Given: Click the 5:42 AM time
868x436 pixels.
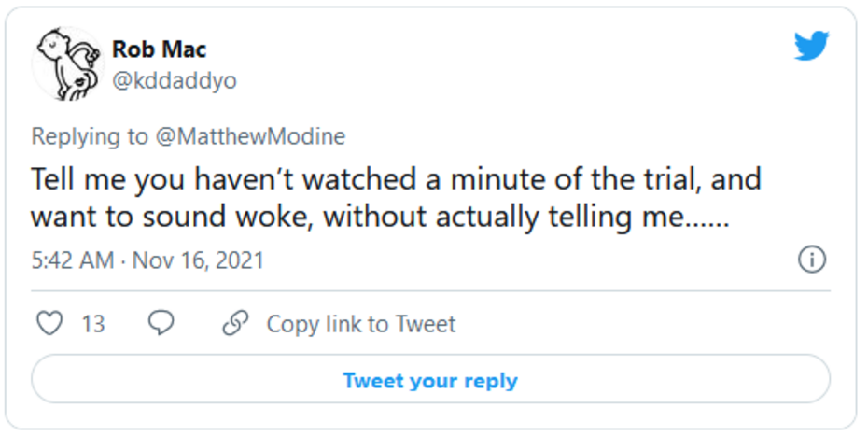Looking at the screenshot, I should pos(72,260).
